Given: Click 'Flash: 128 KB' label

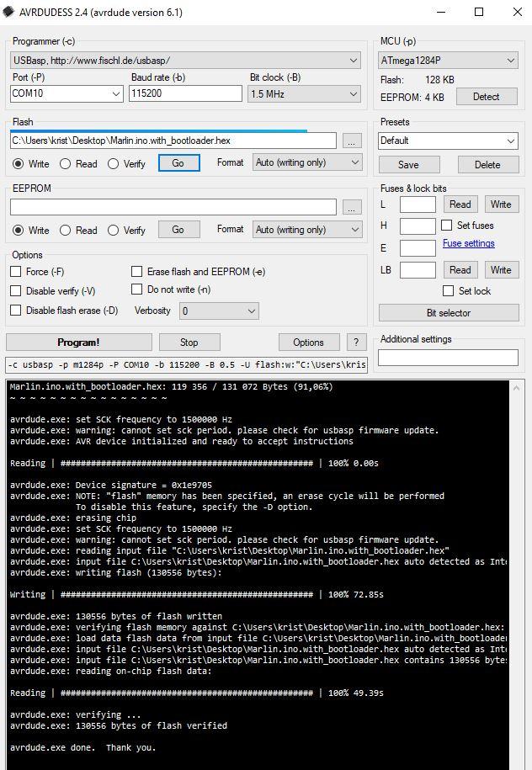Looking at the screenshot, I should click(417, 80).
